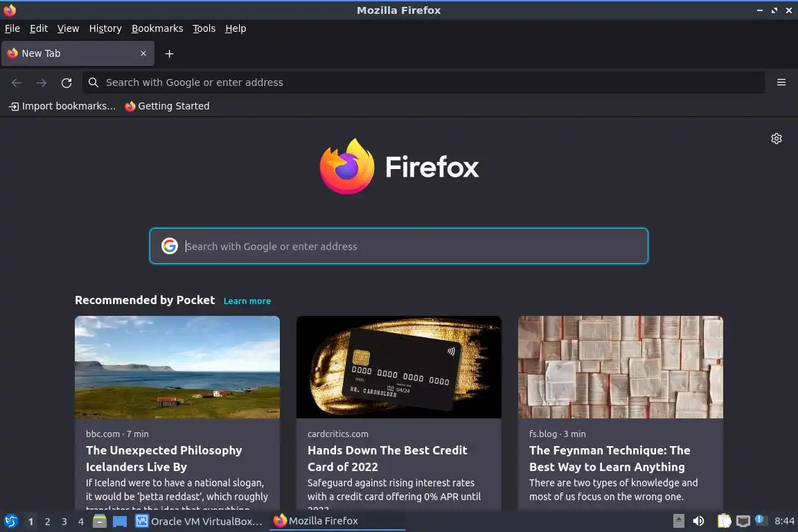Open the update notifier tray icon

coord(761,520)
